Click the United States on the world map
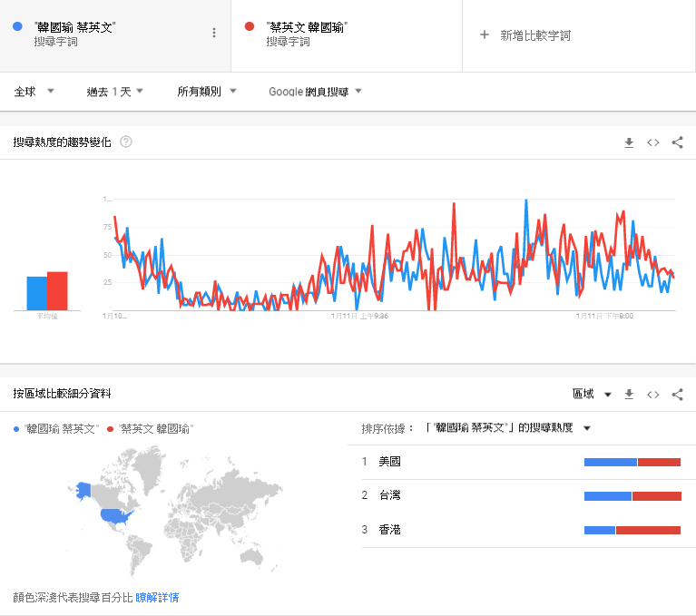The height and width of the screenshot is (616, 696). (116, 515)
